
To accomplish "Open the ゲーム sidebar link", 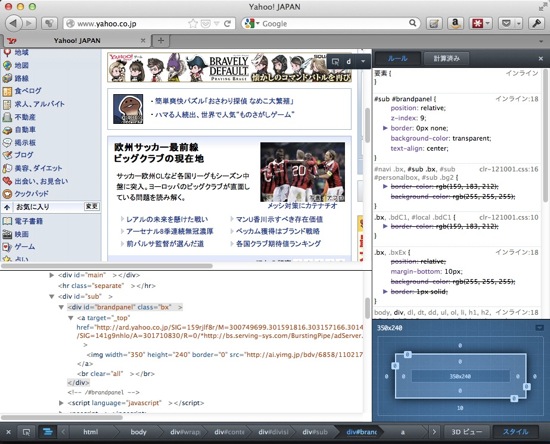I will click(25, 247).
